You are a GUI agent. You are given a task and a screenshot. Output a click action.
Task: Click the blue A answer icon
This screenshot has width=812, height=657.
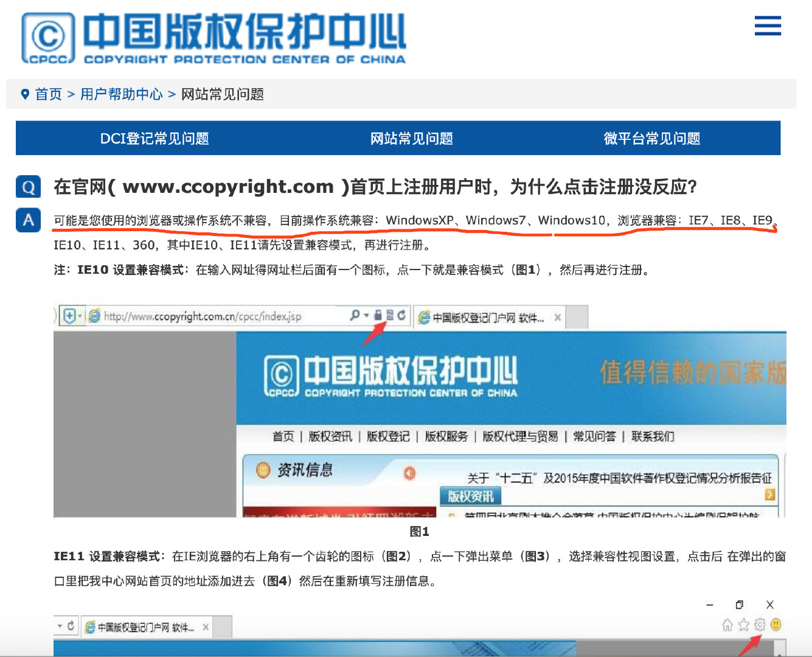29,220
